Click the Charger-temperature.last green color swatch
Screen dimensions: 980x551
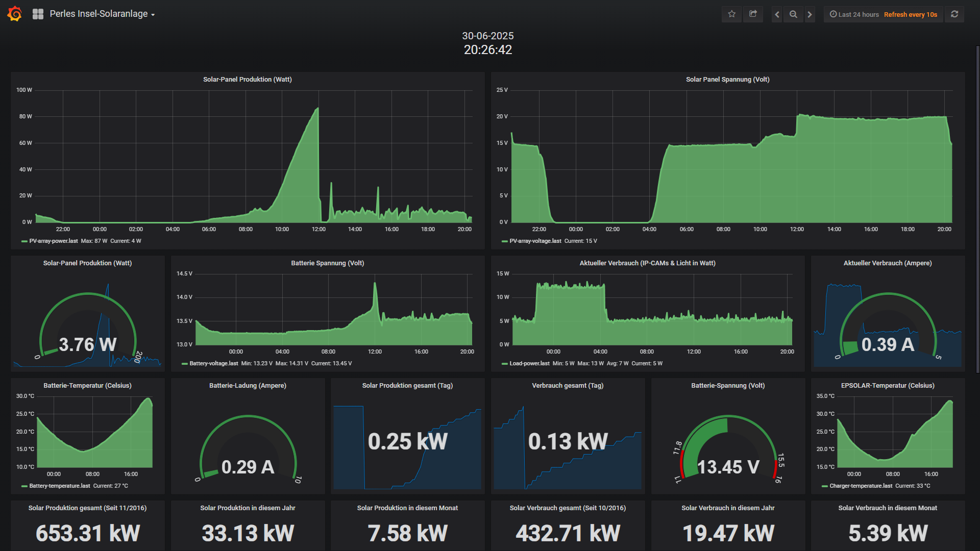(824, 486)
